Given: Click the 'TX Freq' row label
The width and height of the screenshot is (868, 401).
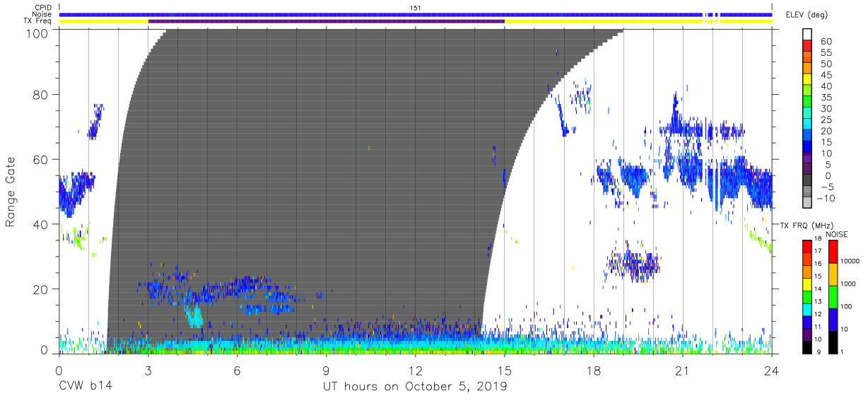Looking at the screenshot, I should click(x=38, y=21).
